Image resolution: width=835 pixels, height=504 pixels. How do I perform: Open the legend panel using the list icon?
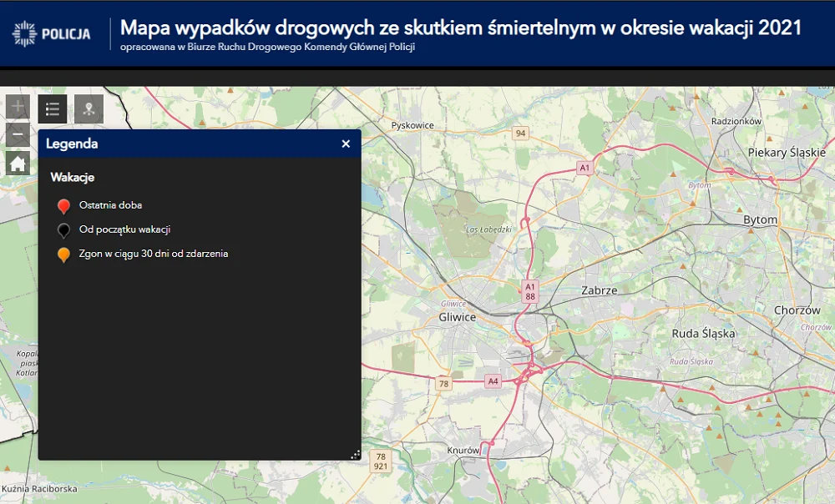point(52,108)
